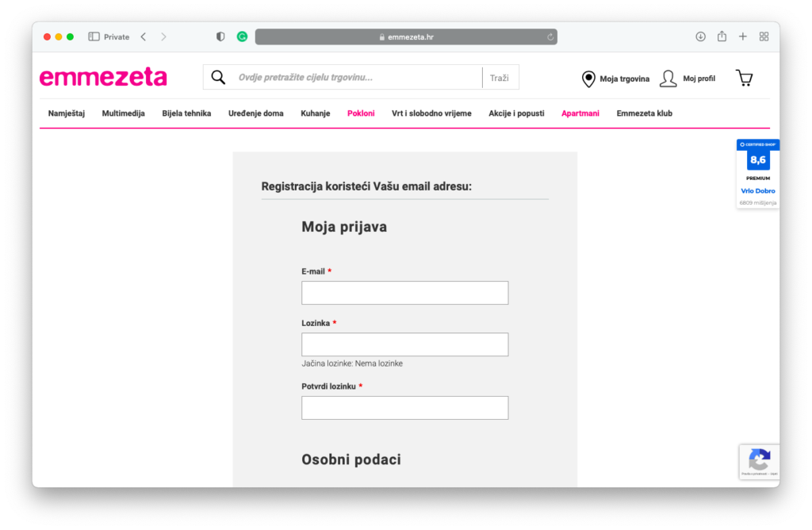This screenshot has width=812, height=530.
Task: Select Akcije i popusti menu item
Action: click(x=516, y=113)
